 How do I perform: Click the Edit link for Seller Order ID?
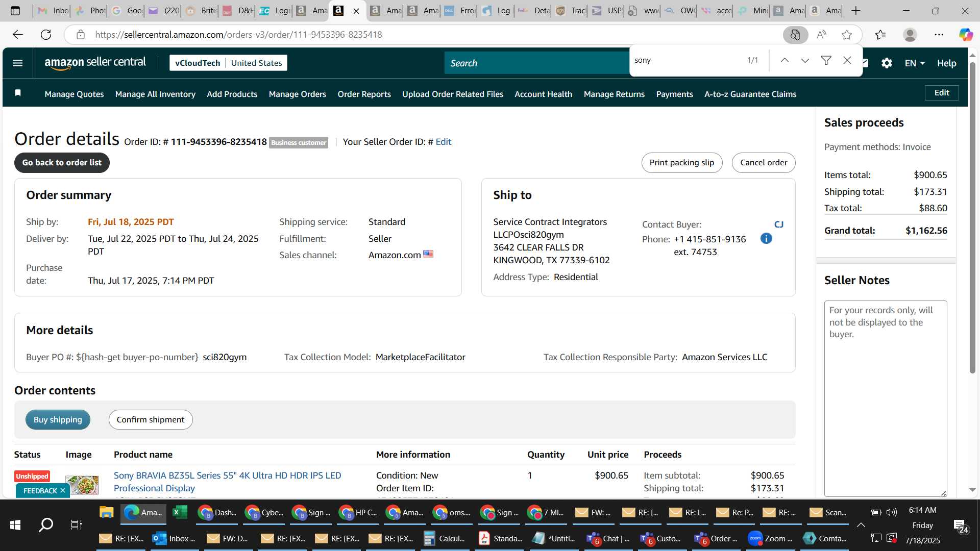[443, 142]
